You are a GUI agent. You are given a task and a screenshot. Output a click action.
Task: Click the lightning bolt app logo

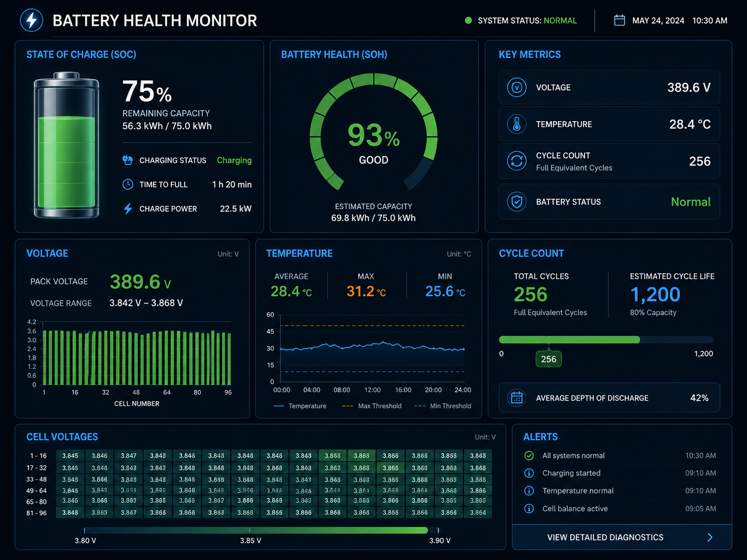(x=31, y=21)
